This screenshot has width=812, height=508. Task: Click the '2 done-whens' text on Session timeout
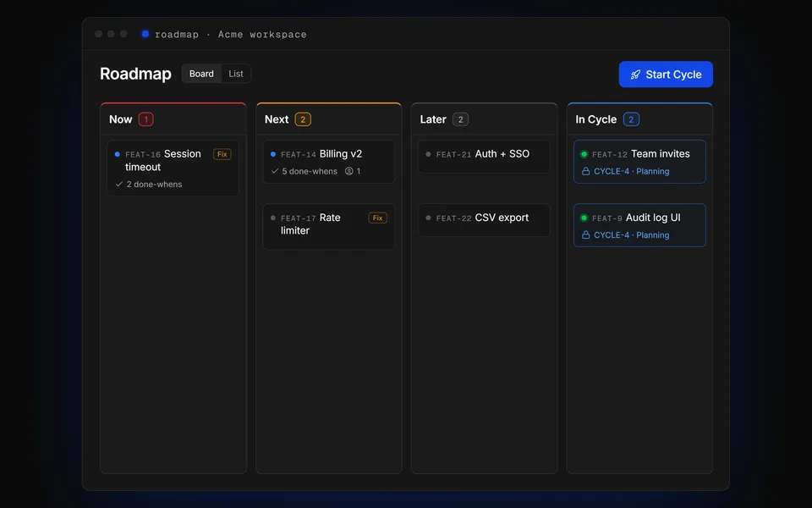154,184
